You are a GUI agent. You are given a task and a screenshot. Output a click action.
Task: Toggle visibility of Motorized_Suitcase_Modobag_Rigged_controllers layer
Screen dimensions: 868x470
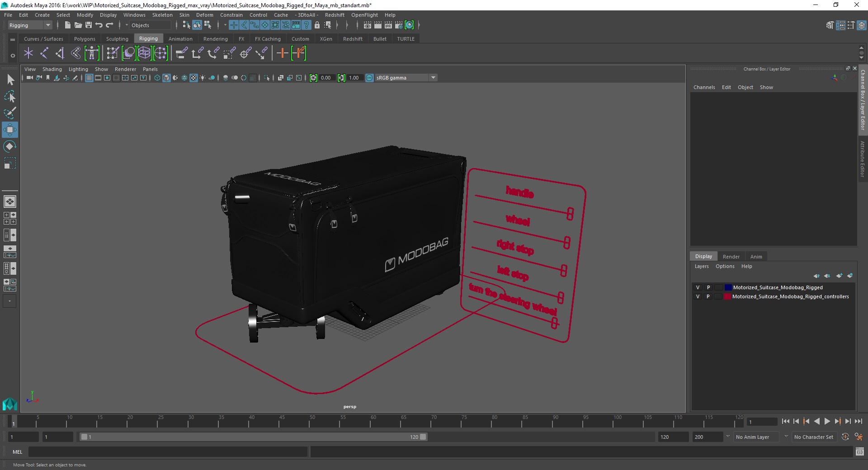[698, 296]
